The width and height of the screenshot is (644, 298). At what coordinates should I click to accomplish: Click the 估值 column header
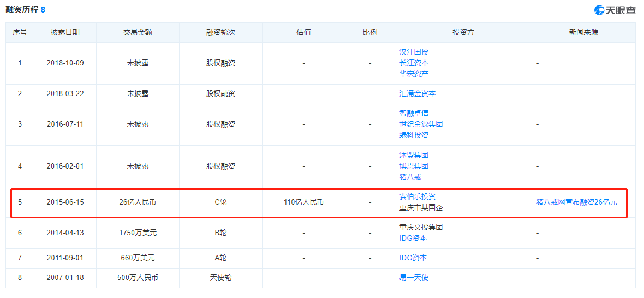(x=303, y=33)
